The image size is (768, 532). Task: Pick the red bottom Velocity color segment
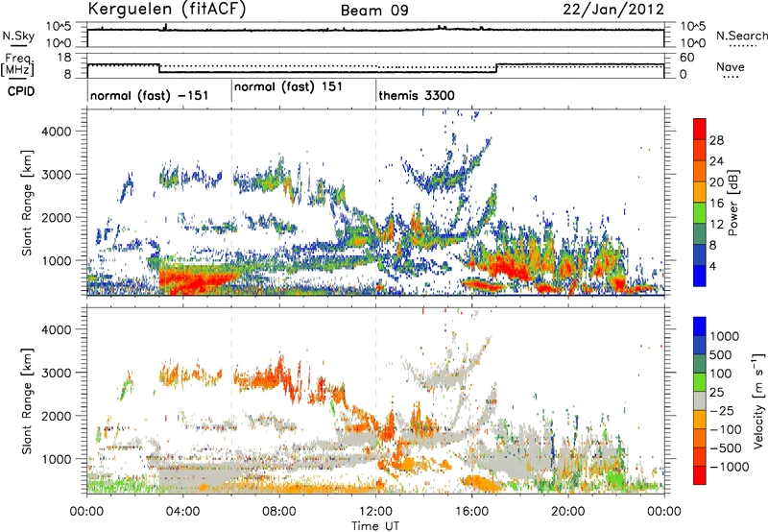(700, 475)
